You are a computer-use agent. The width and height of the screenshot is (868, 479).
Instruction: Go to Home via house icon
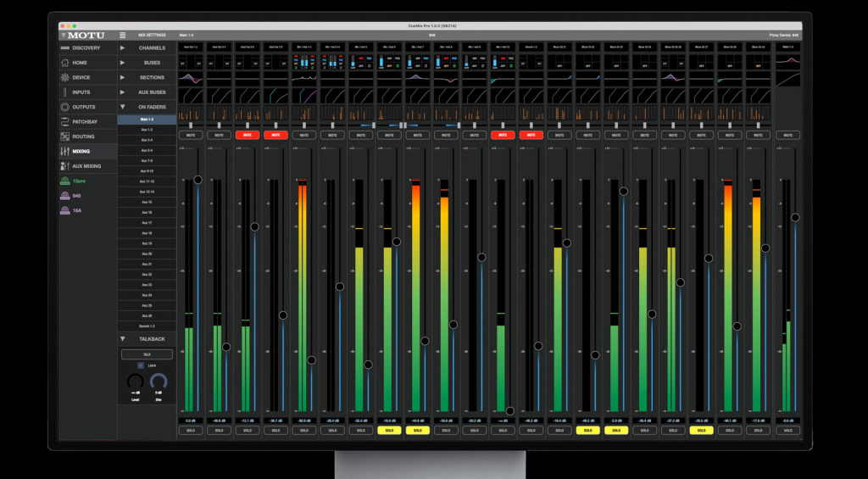[x=64, y=63]
